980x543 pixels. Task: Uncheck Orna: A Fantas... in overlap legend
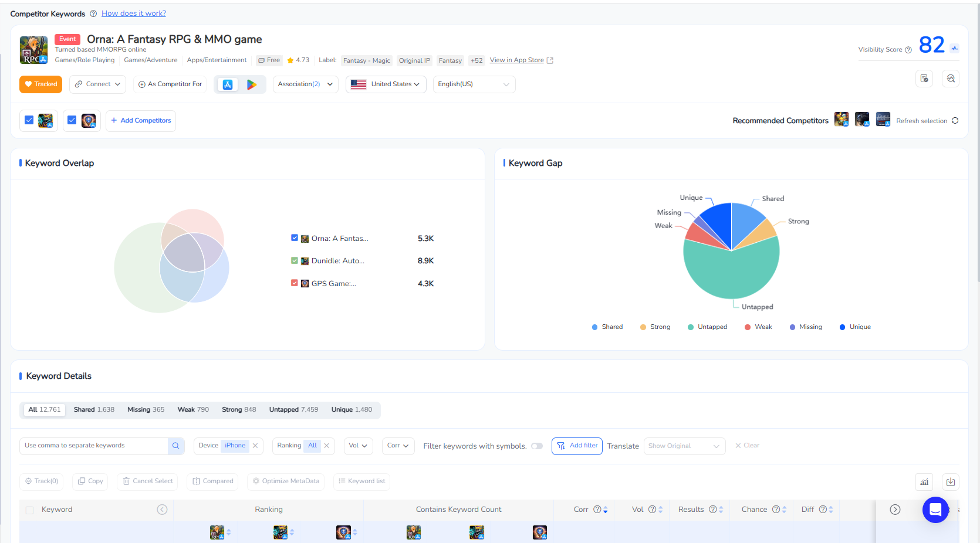295,238
